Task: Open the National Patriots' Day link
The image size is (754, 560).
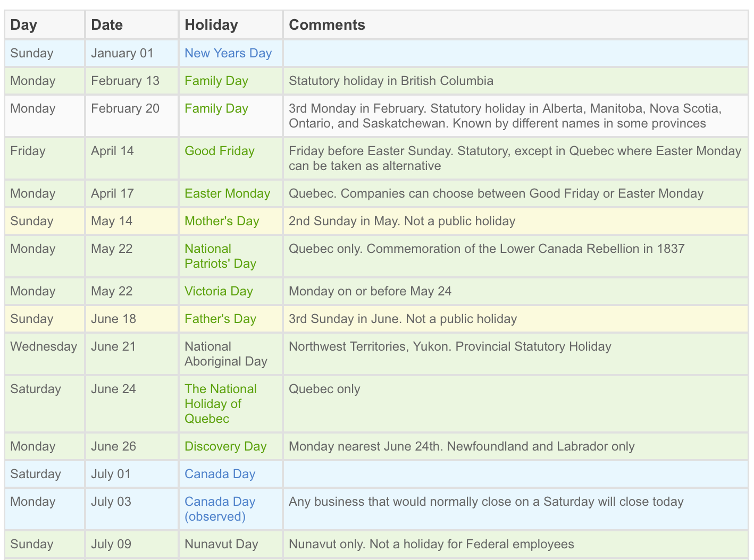Action: tap(220, 256)
